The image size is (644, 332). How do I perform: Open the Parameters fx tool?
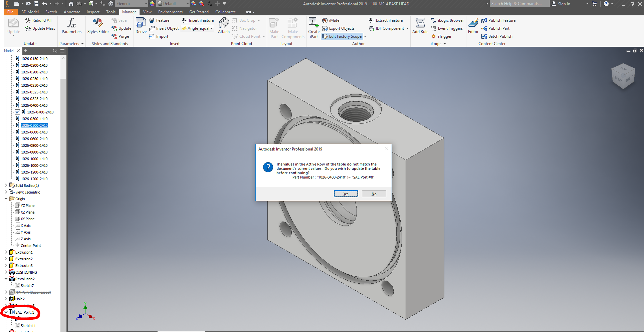point(71,26)
